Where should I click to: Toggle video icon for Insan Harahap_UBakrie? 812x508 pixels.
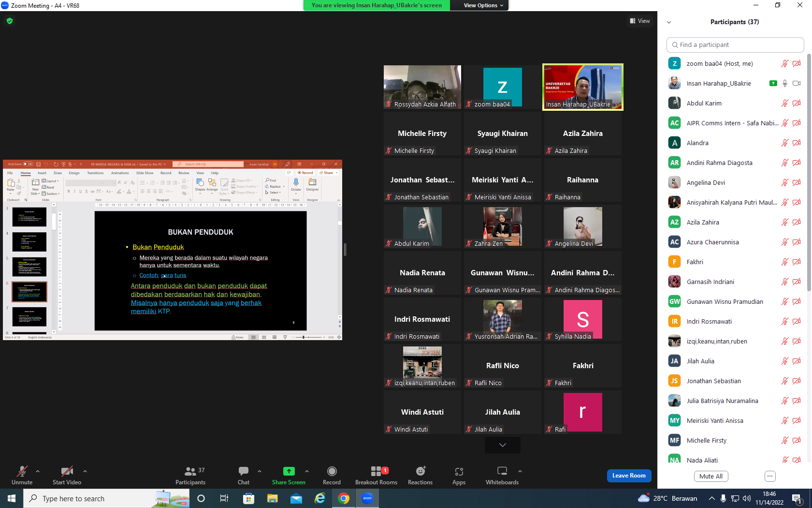point(797,83)
